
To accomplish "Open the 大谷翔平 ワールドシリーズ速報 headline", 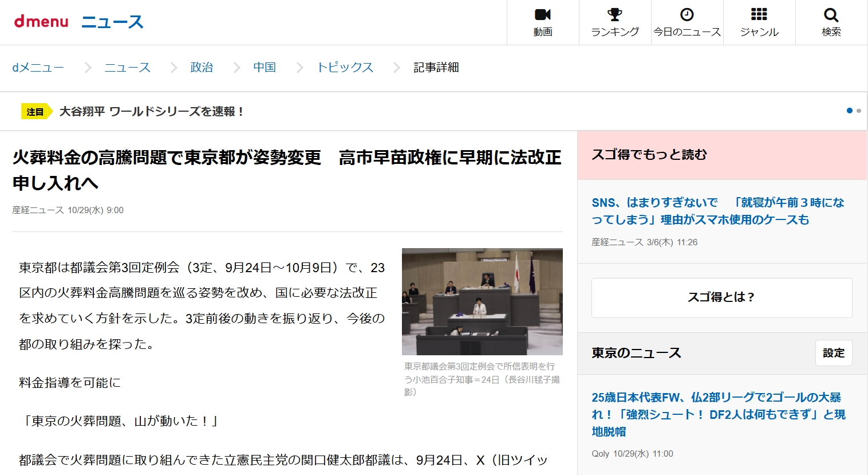I will [152, 112].
